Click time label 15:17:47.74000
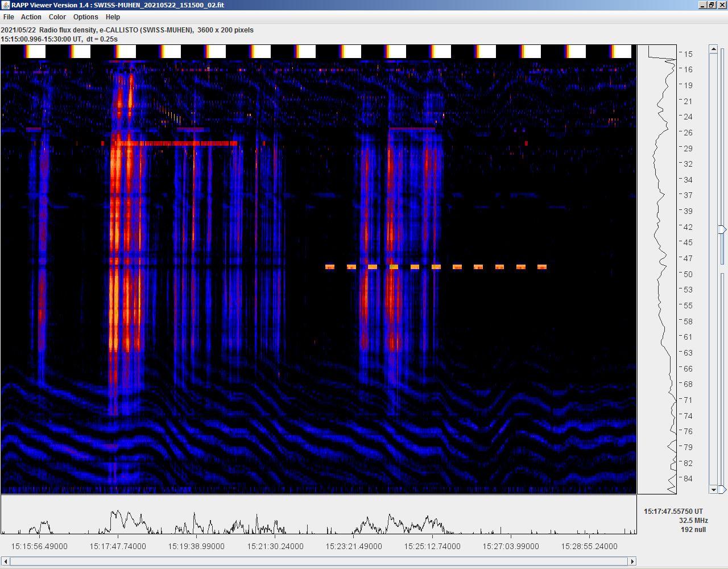 click(x=118, y=546)
